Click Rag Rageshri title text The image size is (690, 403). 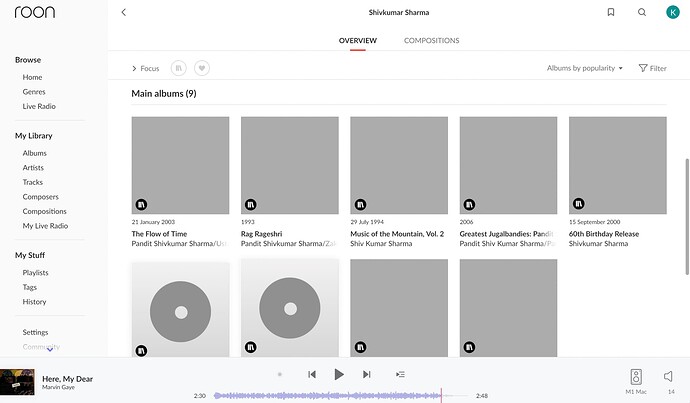click(261, 234)
